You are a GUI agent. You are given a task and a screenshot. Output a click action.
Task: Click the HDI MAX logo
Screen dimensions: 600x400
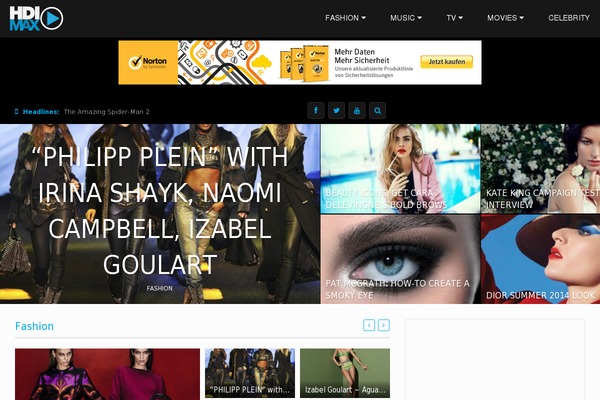(x=36, y=18)
